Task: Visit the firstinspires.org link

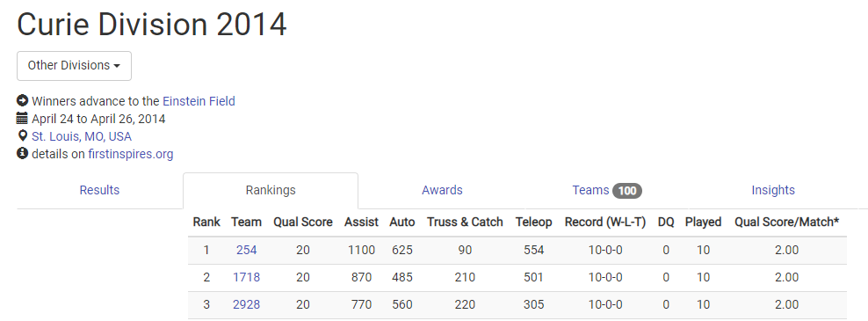Action: pyautogui.click(x=131, y=154)
